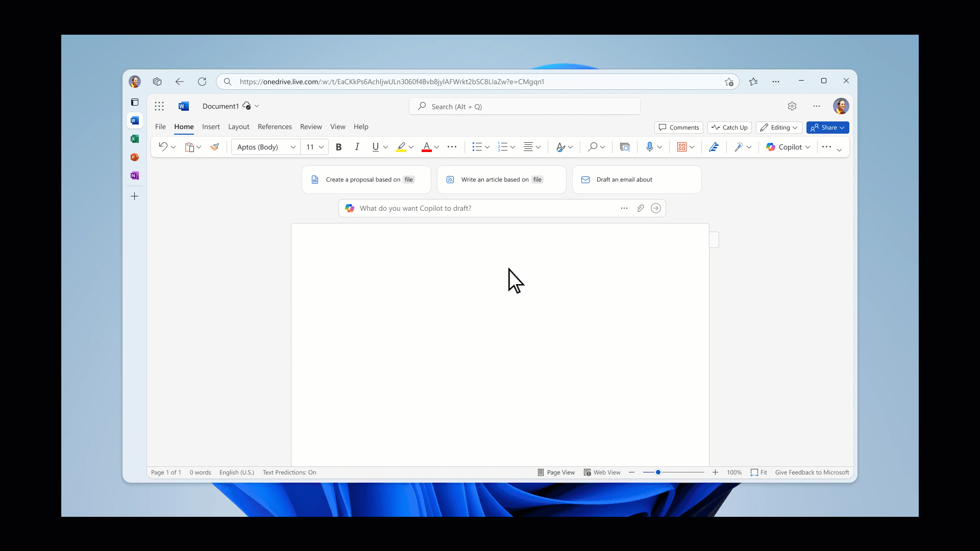Switch to Web View

click(x=602, y=472)
